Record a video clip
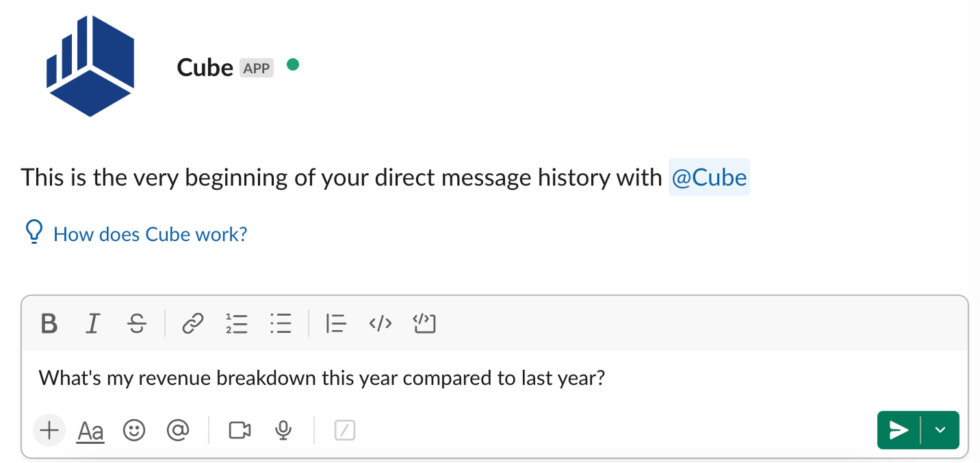Image resolution: width=980 pixels, height=463 pixels. [239, 430]
